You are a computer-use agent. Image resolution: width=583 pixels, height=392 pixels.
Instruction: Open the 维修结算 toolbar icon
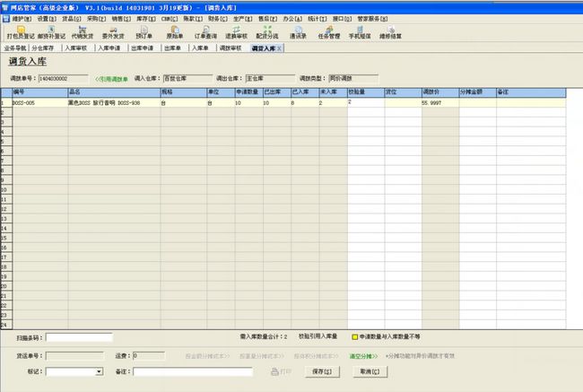[x=390, y=32]
